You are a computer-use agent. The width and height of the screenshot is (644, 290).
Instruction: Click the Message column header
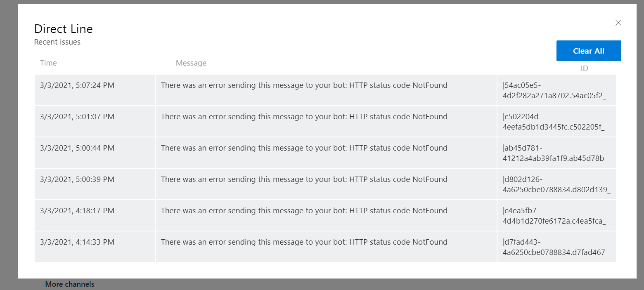(191, 63)
